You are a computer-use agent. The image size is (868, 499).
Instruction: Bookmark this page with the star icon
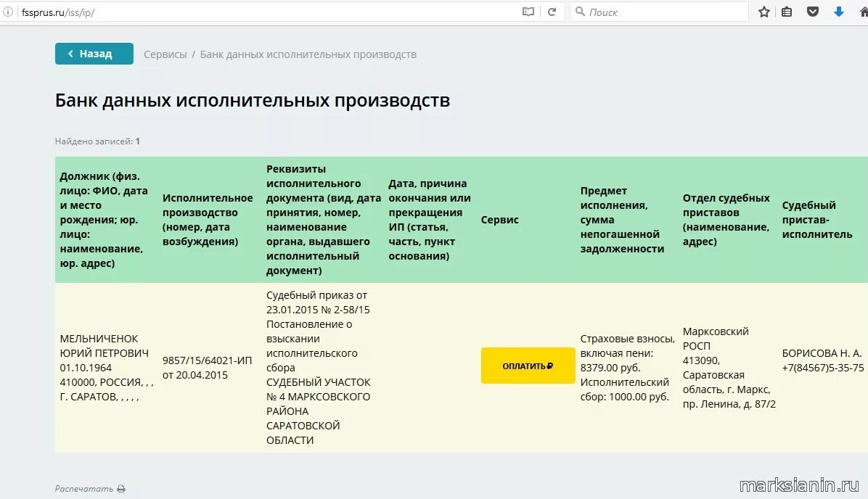[763, 12]
